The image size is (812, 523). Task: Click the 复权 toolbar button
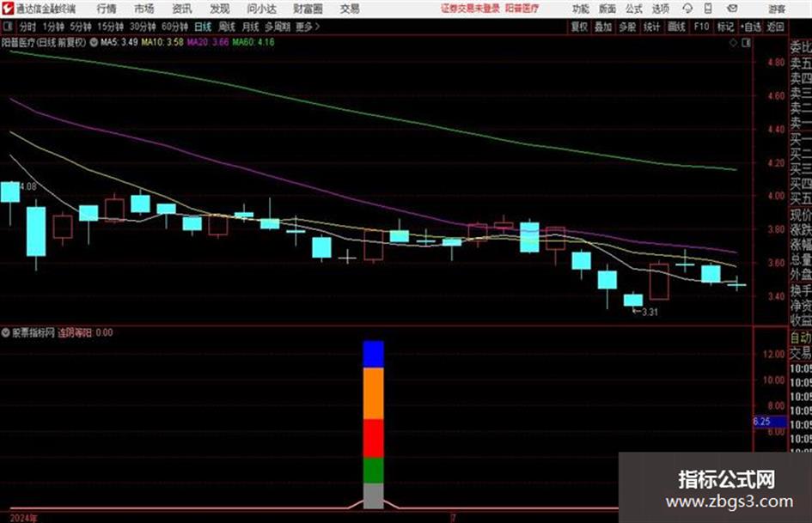(x=579, y=27)
